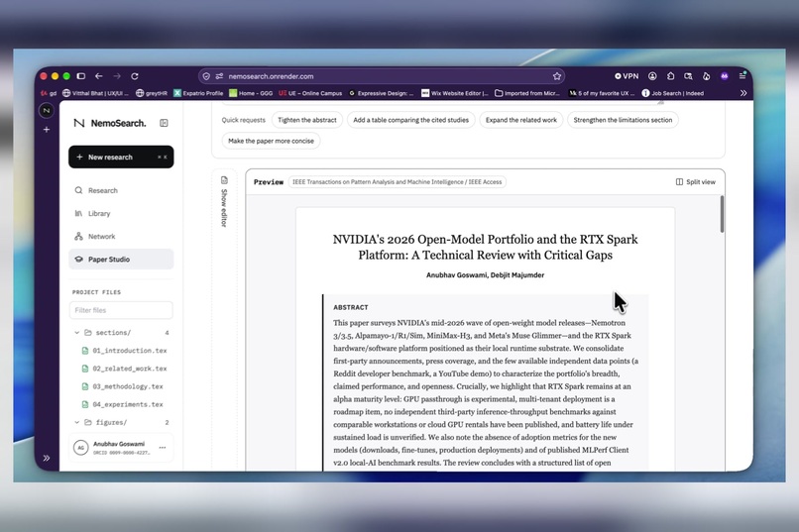Open the Network section
The width and height of the screenshot is (799, 532).
pyautogui.click(x=121, y=236)
